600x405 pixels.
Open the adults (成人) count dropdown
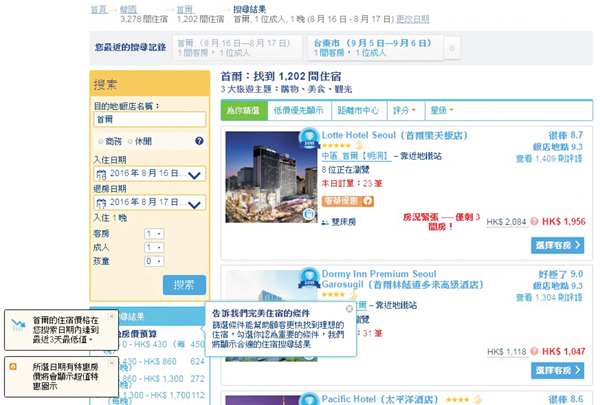[153, 247]
